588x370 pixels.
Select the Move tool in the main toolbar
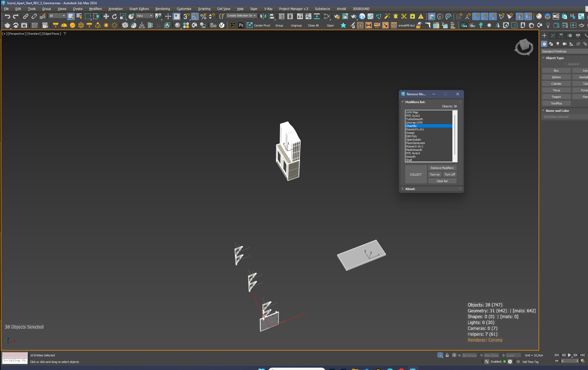[x=106, y=17]
